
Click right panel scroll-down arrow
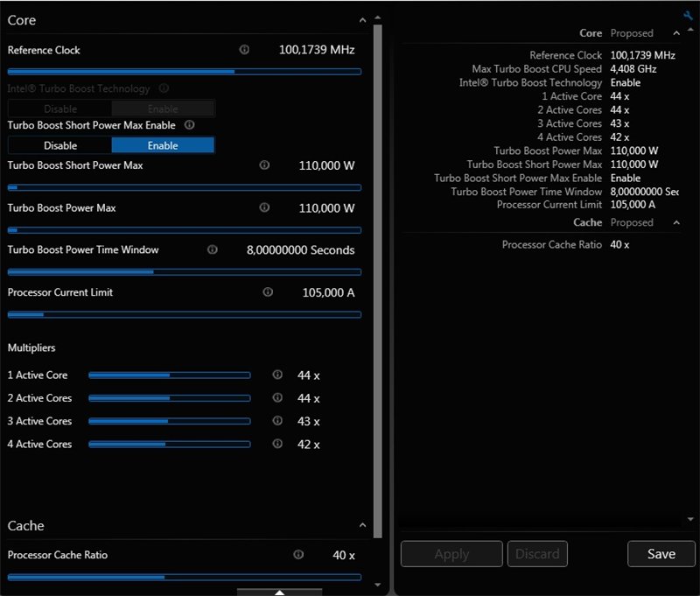click(x=690, y=519)
